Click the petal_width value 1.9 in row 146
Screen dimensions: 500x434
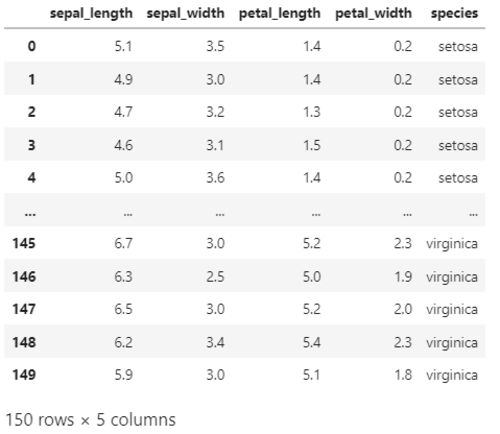coord(403,277)
